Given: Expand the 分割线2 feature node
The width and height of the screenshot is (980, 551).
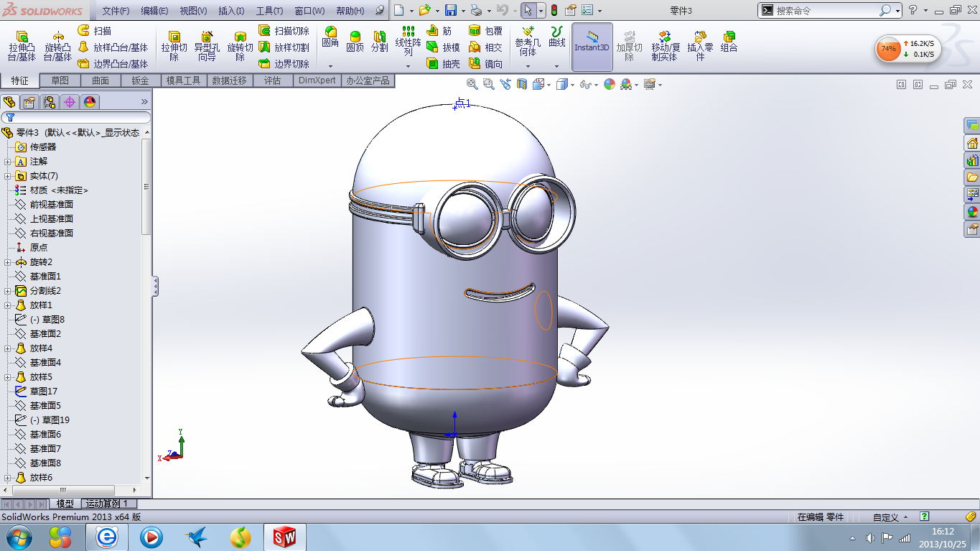Looking at the screenshot, I should coord(7,291).
